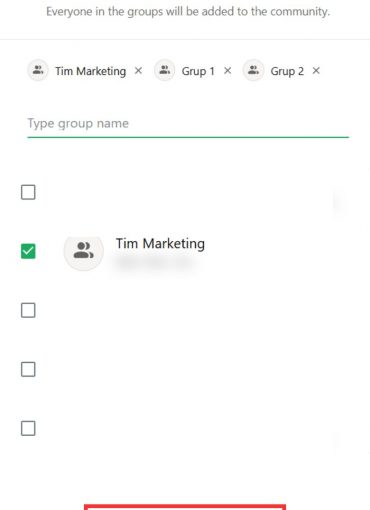The width and height of the screenshot is (370, 510).
Task: Focus the Type group name field
Action: (x=188, y=124)
